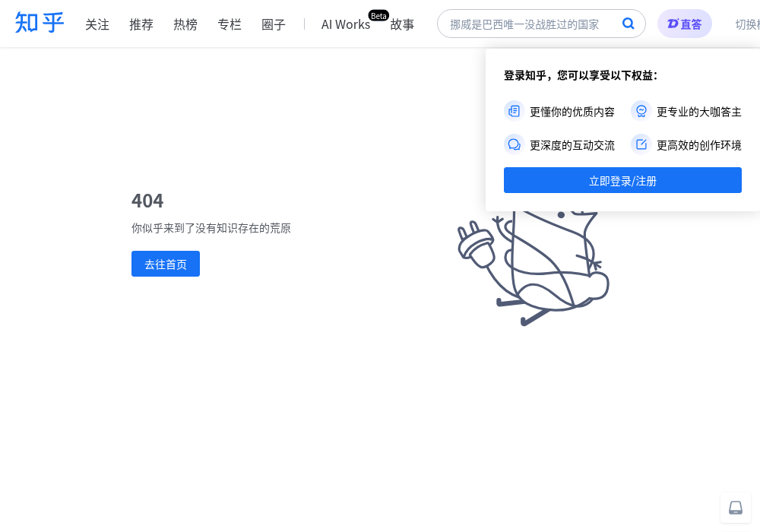This screenshot has height=532, width=760.
Task: Open the 故事 stories tab
Action: (x=402, y=24)
